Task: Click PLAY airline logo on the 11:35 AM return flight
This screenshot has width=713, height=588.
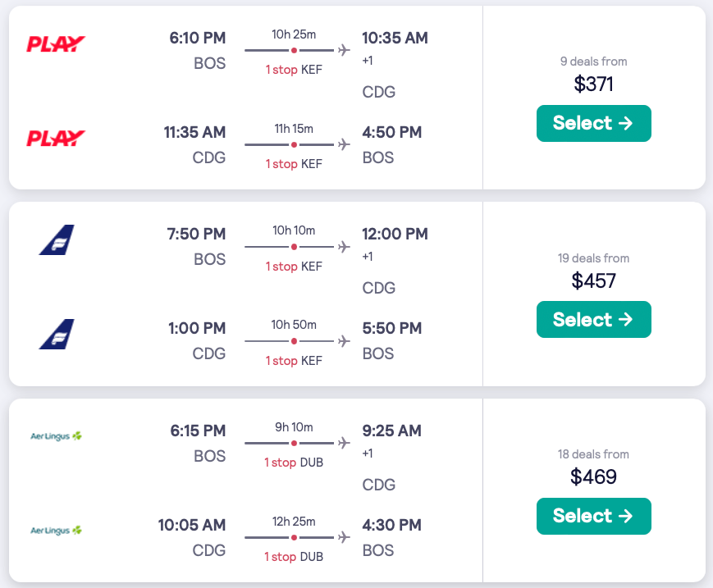Action: (56, 138)
